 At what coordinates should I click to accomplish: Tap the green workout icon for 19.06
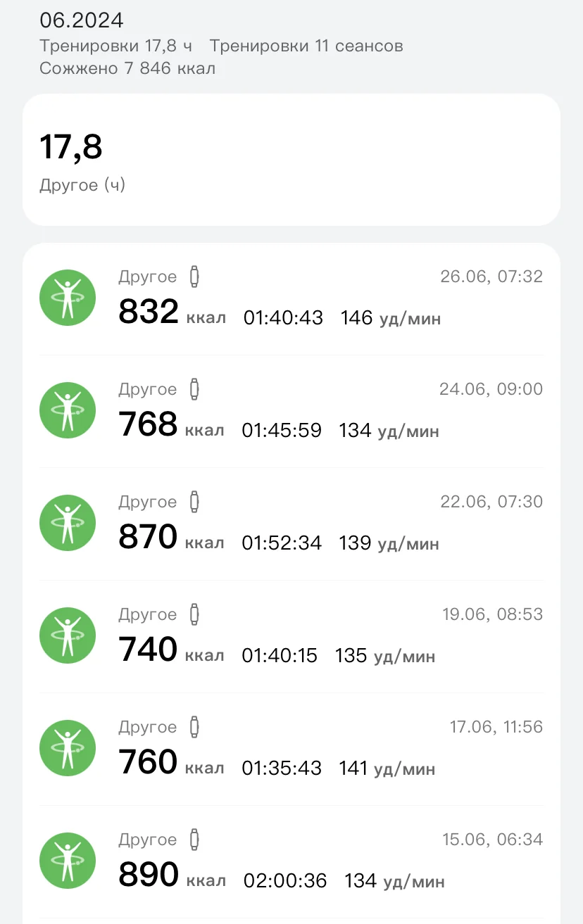click(68, 635)
